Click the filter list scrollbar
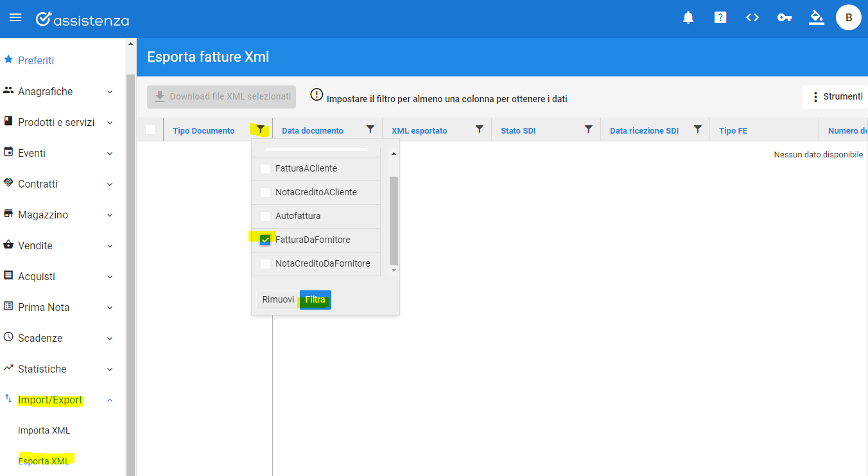 click(394, 220)
